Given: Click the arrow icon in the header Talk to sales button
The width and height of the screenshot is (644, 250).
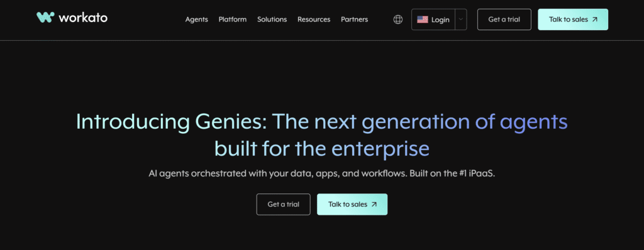Looking at the screenshot, I should tap(595, 19).
